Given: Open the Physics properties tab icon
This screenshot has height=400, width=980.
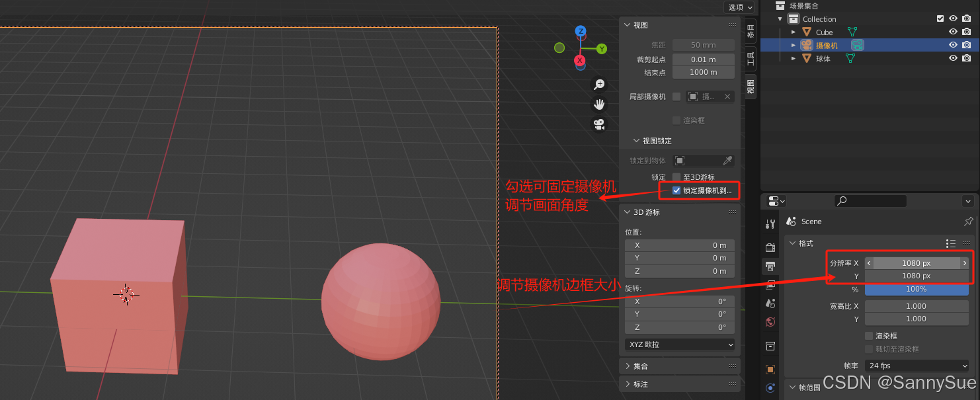Looking at the screenshot, I should pos(770,388).
